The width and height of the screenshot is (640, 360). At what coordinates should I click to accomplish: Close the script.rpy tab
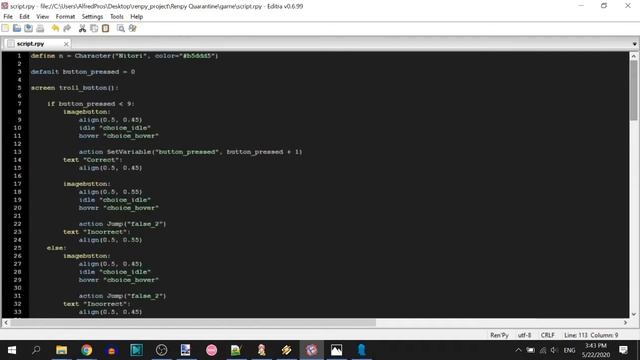66,44
